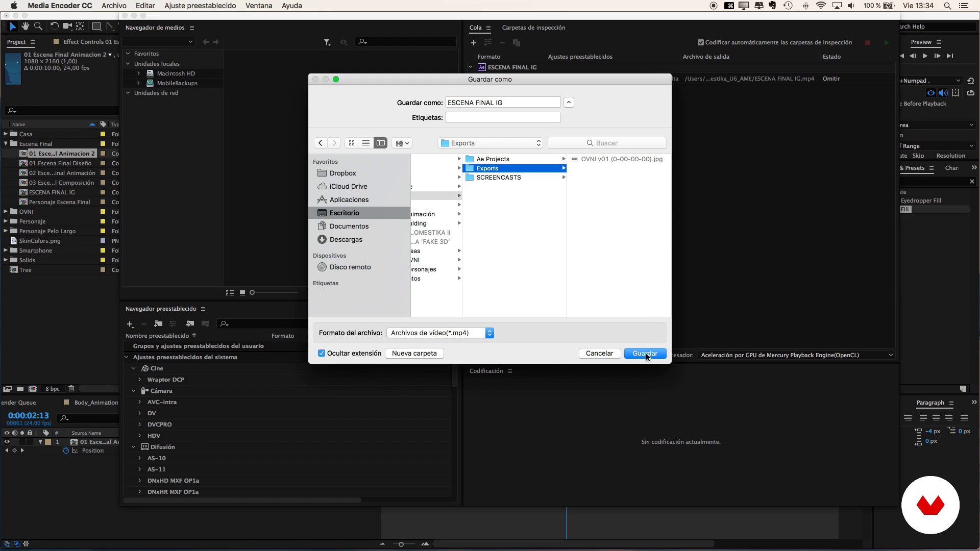
Task: Click the duplicate icon in Cola toolbar
Action: (517, 43)
